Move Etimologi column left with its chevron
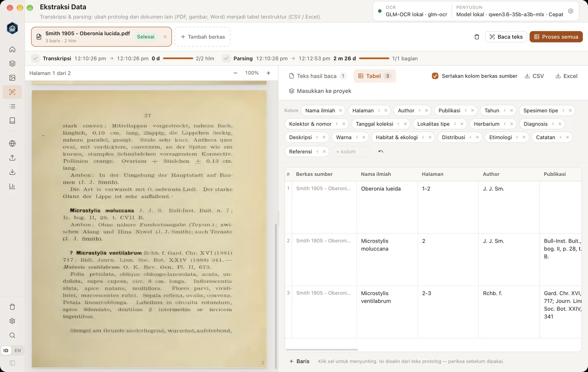The height and width of the screenshot is (372, 588). point(517,137)
